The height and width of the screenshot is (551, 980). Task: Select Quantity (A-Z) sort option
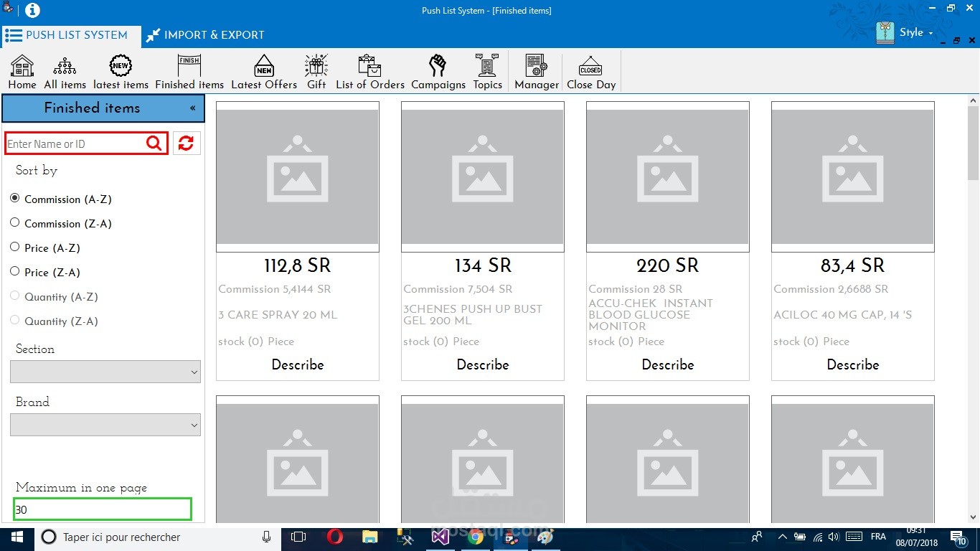coord(54,296)
